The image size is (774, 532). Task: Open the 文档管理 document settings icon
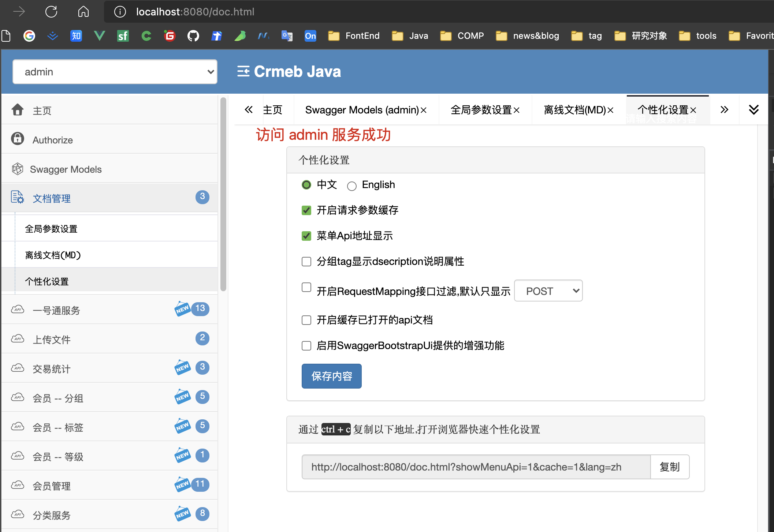click(x=18, y=198)
